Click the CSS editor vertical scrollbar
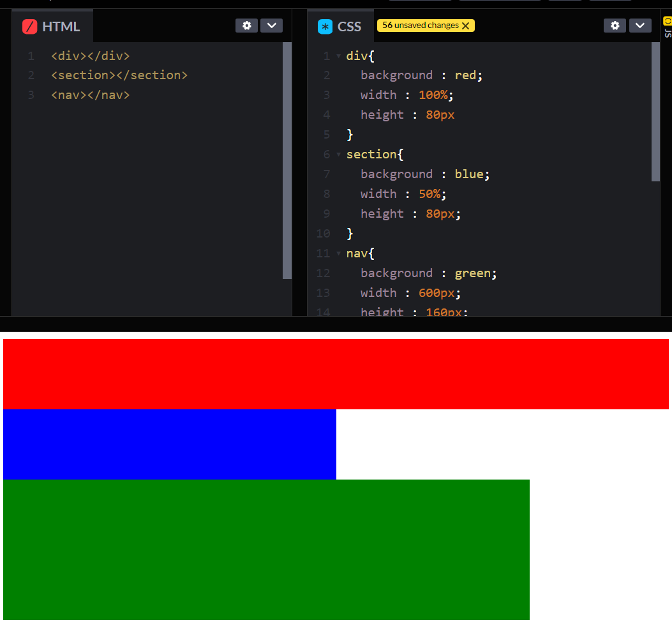672x636 pixels. click(655, 112)
